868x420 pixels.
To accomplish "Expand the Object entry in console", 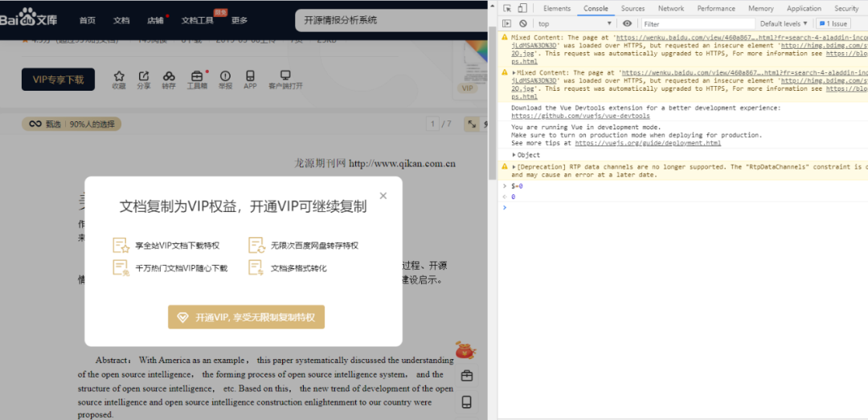I will coord(514,155).
